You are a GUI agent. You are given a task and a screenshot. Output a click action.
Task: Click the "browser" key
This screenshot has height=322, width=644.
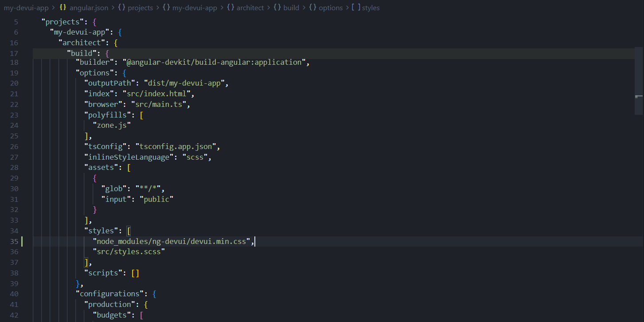tap(103, 105)
